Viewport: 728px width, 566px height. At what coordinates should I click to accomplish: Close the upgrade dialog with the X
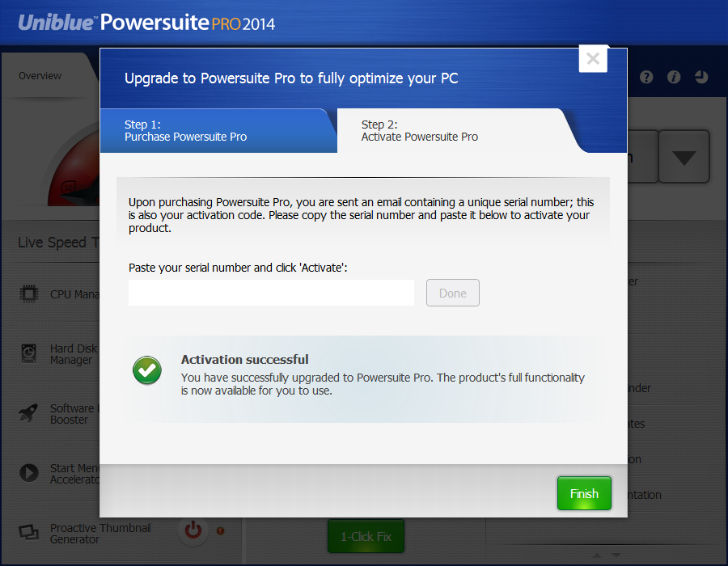pos(593,59)
